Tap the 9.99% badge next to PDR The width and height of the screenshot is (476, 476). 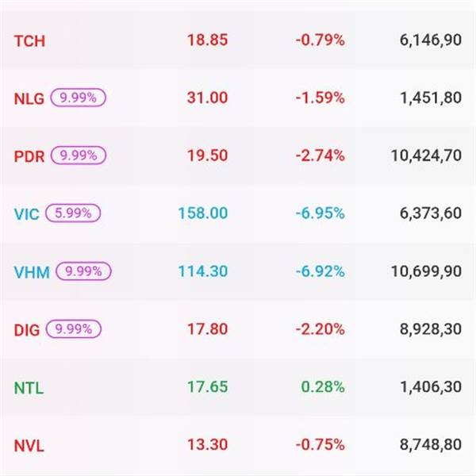pos(79,155)
